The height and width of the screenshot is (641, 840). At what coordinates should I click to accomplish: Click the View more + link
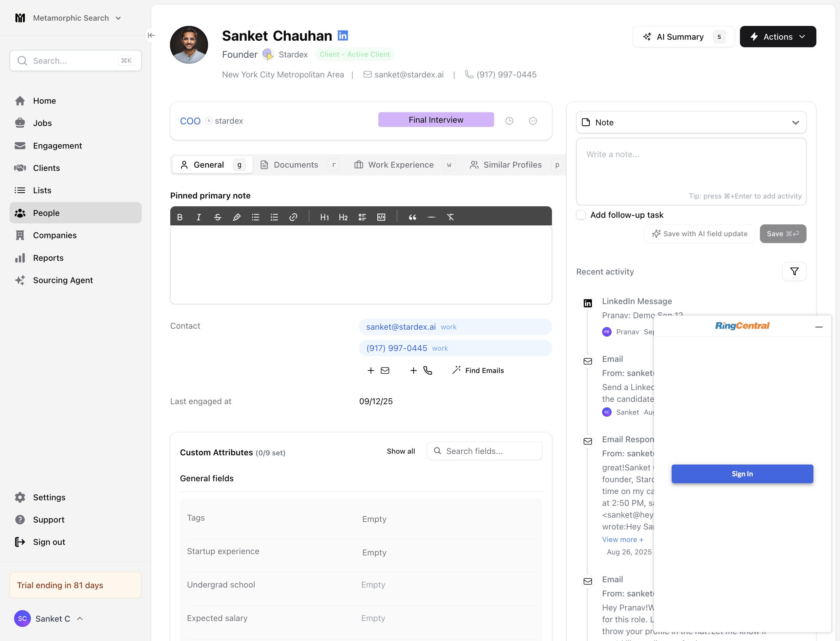point(623,540)
